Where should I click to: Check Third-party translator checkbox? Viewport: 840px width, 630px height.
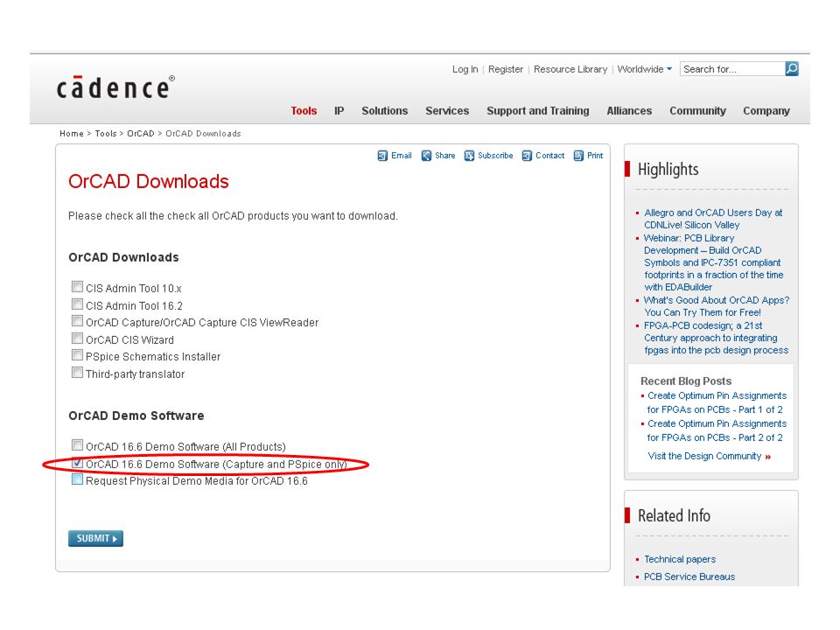(77, 373)
